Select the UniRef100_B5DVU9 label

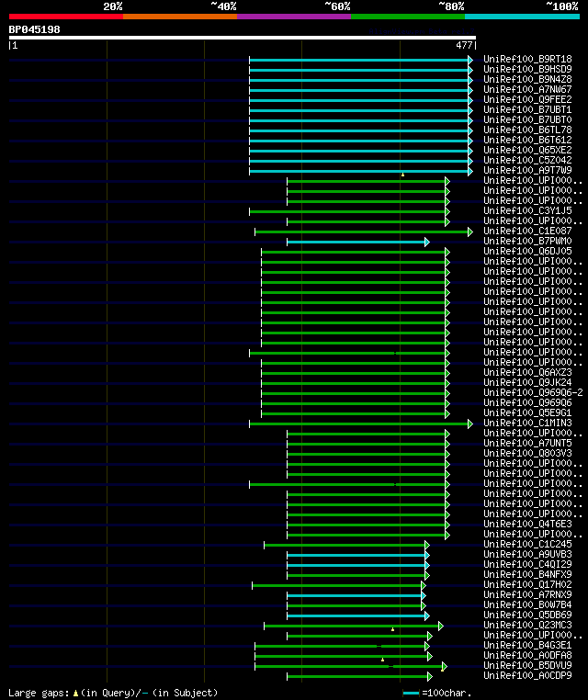[527, 665]
